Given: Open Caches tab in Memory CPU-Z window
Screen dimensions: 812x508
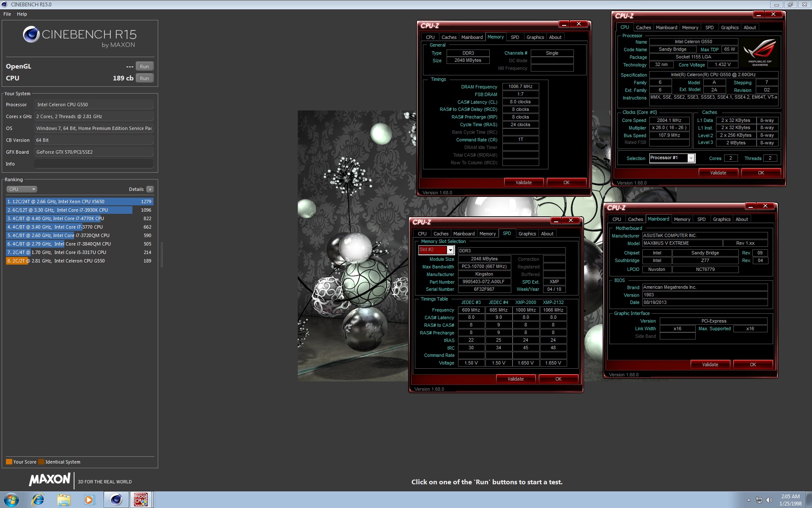Looking at the screenshot, I should (449, 37).
